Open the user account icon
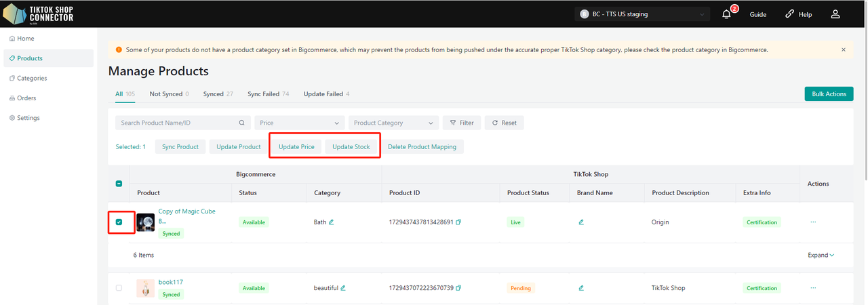Image resolution: width=868 pixels, height=305 pixels. (x=835, y=14)
